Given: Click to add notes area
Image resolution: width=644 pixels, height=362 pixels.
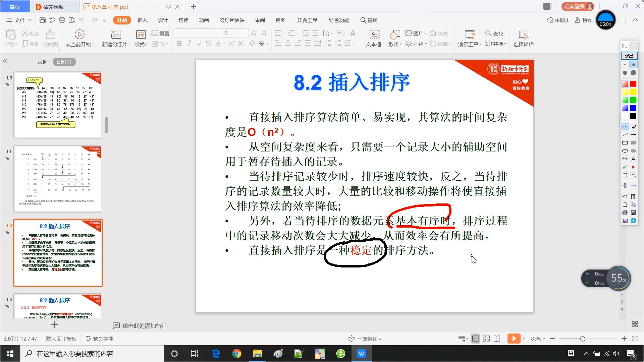Looking at the screenshot, I should [144, 326].
